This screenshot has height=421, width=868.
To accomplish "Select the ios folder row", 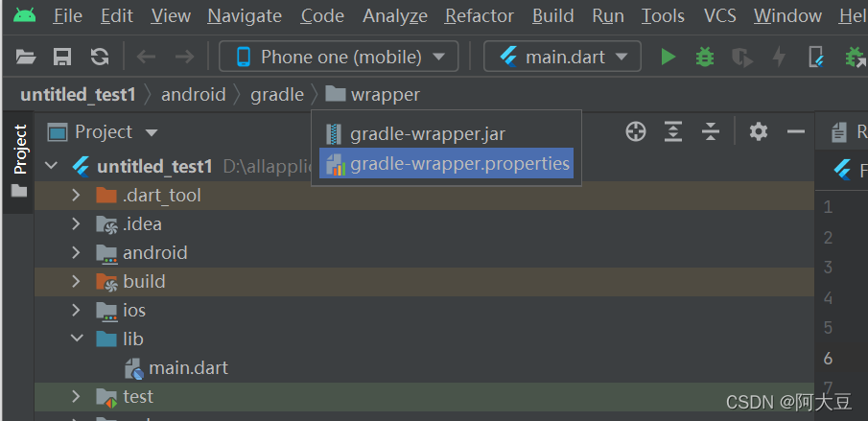I will (x=424, y=311).
